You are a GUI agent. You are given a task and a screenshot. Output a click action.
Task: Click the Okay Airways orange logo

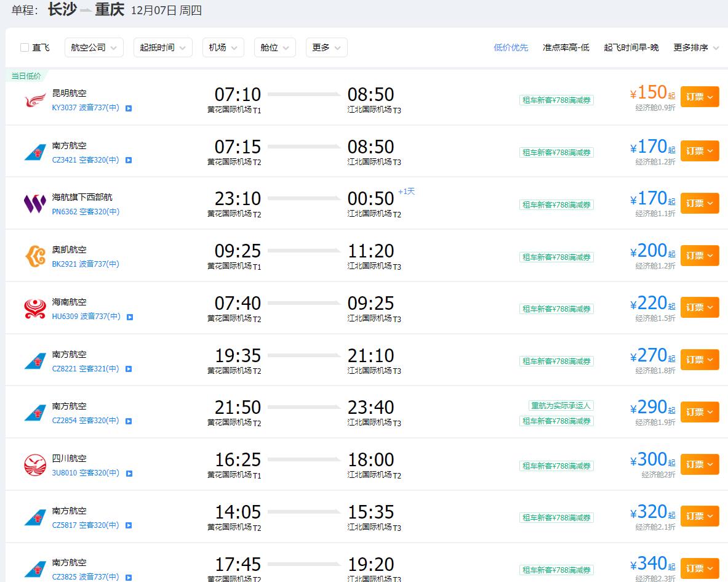tap(35, 256)
